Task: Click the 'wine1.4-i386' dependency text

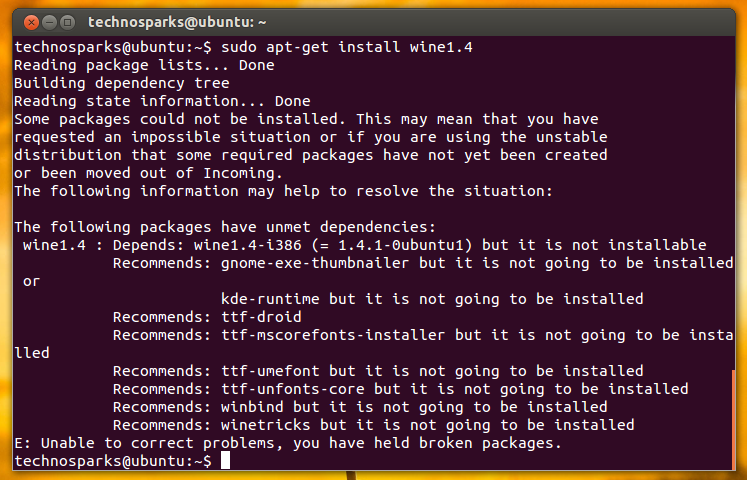Action: (247, 245)
